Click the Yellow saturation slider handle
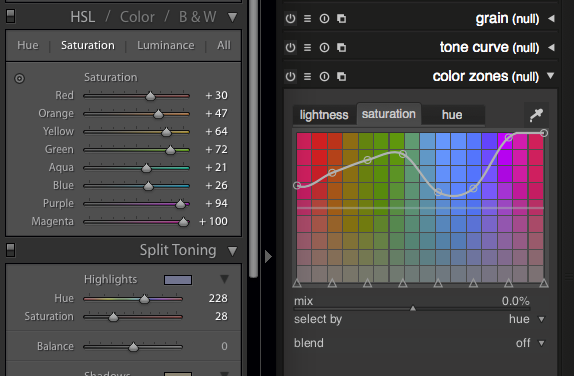 coord(167,132)
